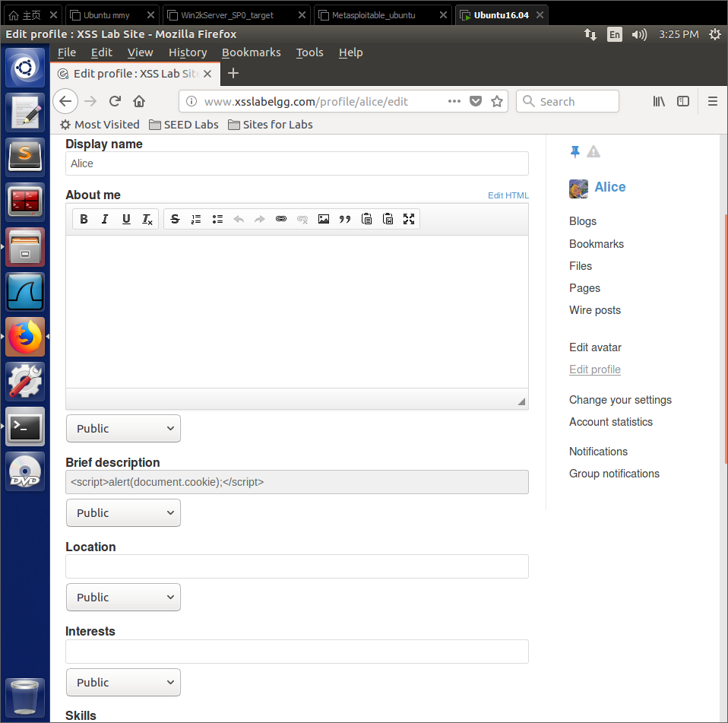Save page to Pocket
728x723 pixels.
(476, 101)
